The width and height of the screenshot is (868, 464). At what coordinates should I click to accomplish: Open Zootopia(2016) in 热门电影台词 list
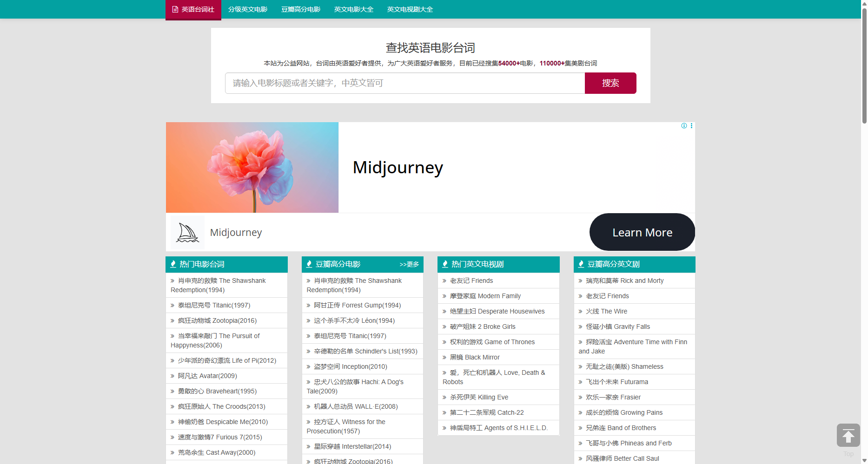tap(217, 320)
